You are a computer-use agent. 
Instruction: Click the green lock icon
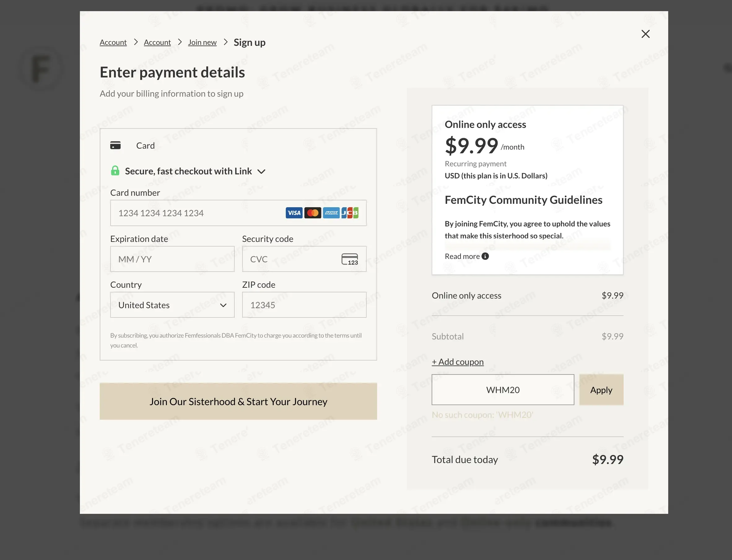tap(115, 171)
